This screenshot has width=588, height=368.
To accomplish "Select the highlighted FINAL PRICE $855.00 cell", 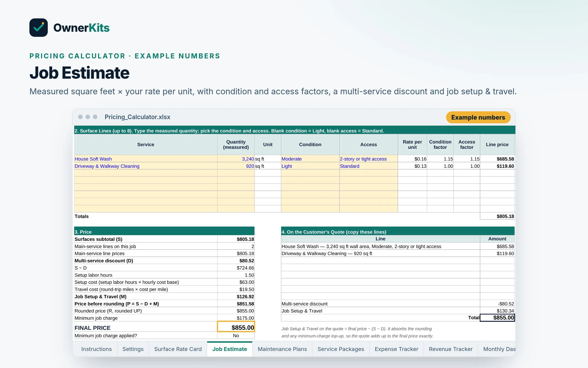I will 236,327.
